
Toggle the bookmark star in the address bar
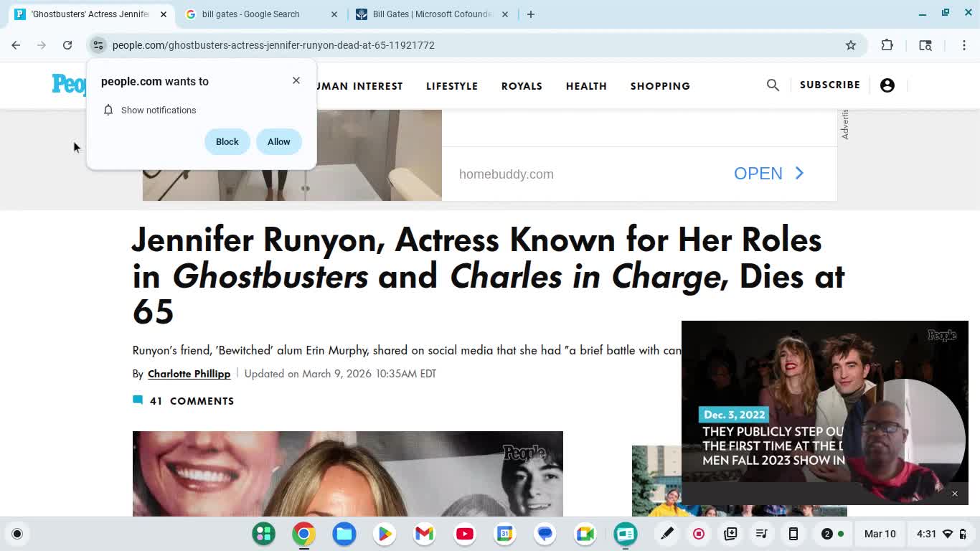click(850, 44)
